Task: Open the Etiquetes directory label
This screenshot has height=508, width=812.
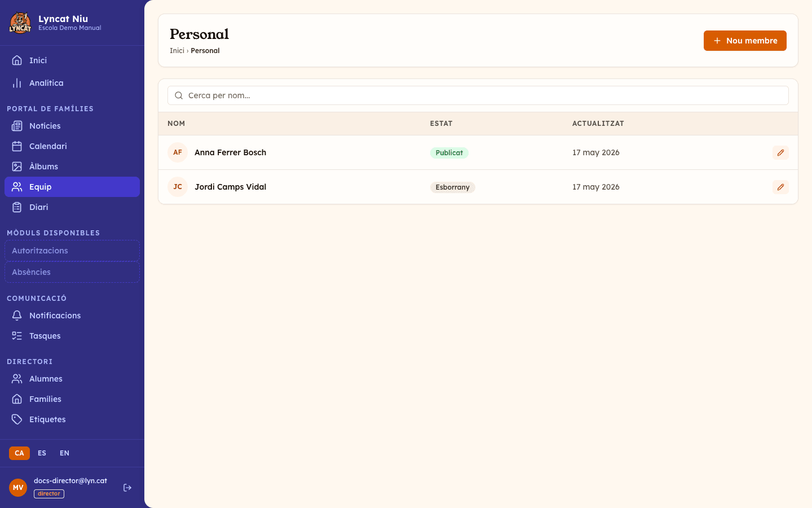Action: click(x=47, y=419)
